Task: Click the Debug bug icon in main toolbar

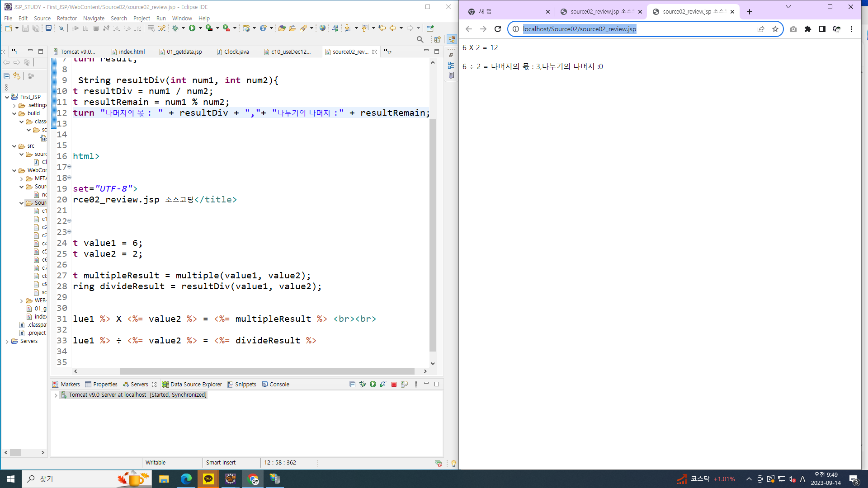Action: 175,28
